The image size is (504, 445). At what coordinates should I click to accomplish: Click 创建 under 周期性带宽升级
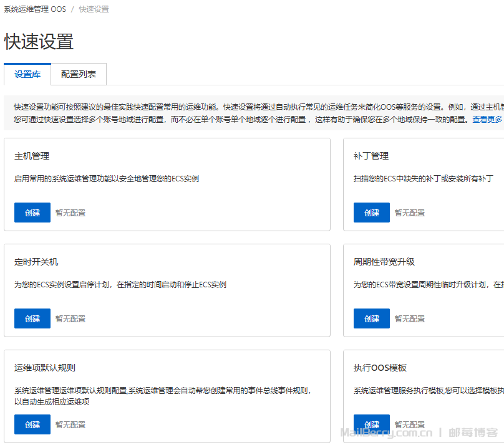click(x=372, y=318)
